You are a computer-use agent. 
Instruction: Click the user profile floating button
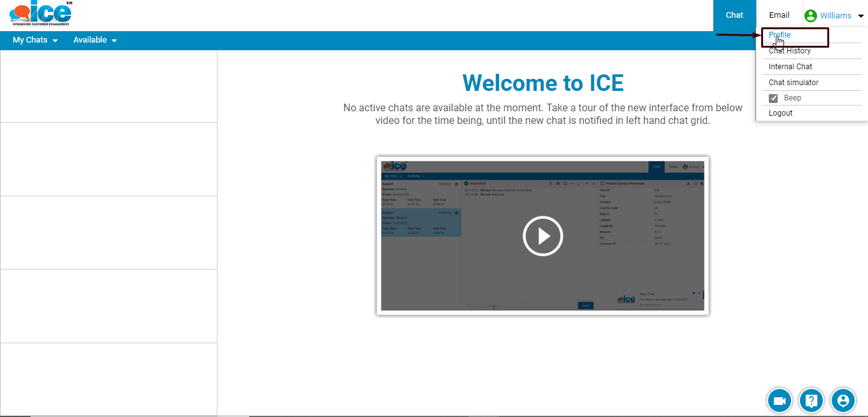[843, 400]
